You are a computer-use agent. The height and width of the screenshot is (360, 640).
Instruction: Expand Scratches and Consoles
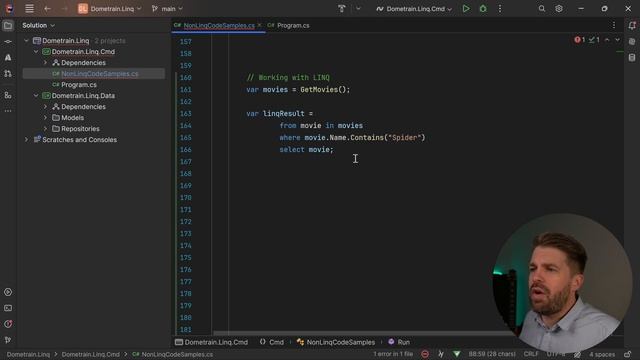click(x=27, y=140)
